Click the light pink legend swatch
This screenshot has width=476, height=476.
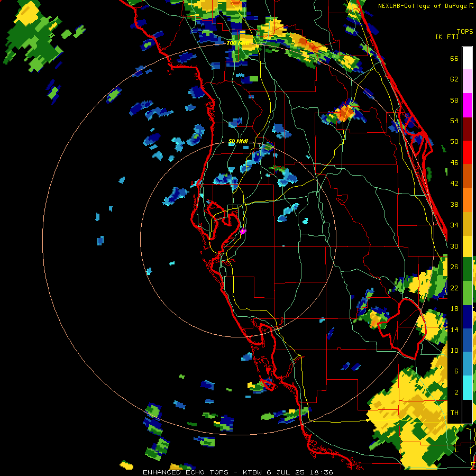coord(467,81)
